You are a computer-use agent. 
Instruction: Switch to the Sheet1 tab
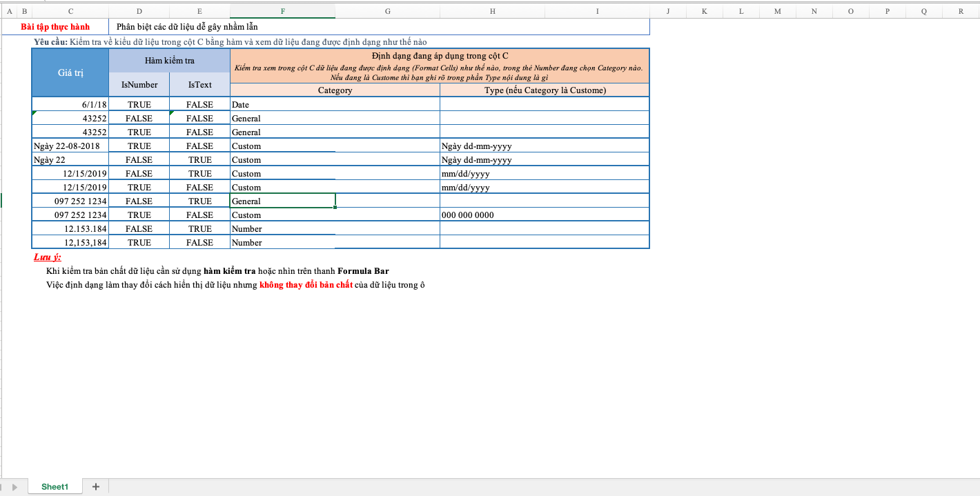[x=55, y=486]
